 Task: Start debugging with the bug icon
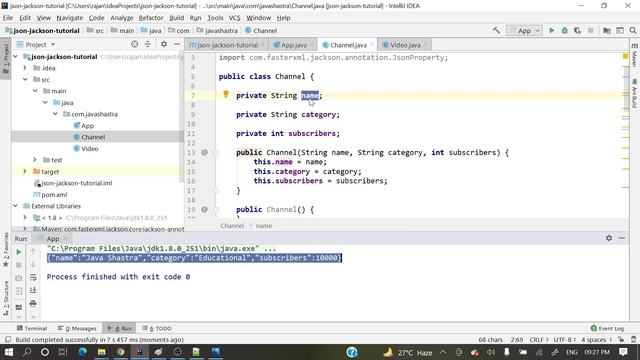tap(564, 30)
